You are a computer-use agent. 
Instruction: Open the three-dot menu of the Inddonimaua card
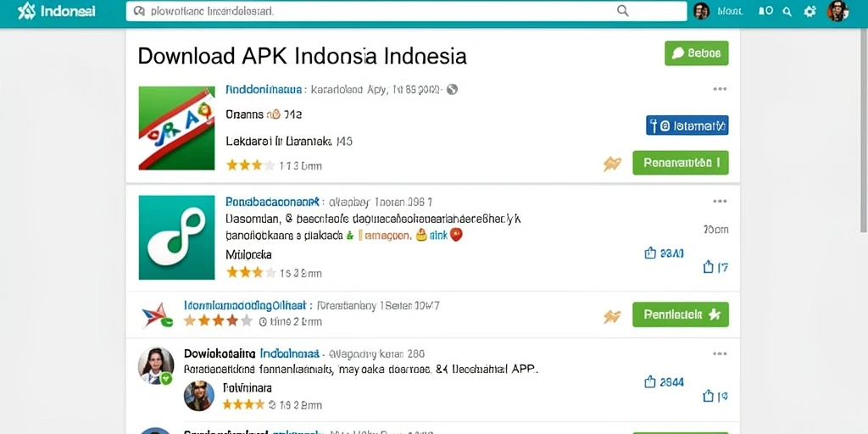point(720,89)
